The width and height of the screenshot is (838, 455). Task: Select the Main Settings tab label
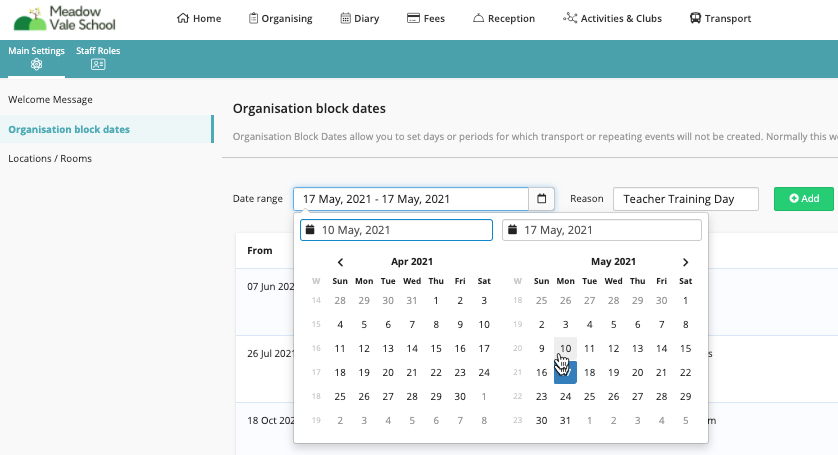tap(36, 51)
